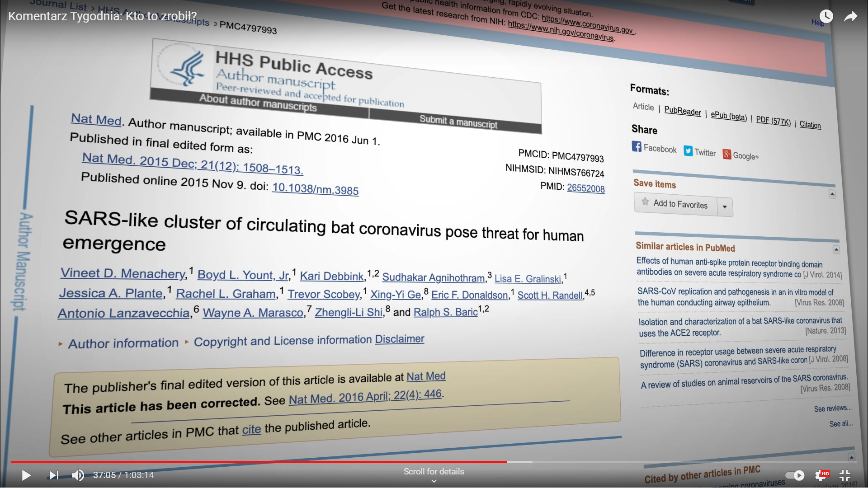This screenshot has width=868, height=488.
Task: Click the Watch later clock icon
Action: [826, 17]
